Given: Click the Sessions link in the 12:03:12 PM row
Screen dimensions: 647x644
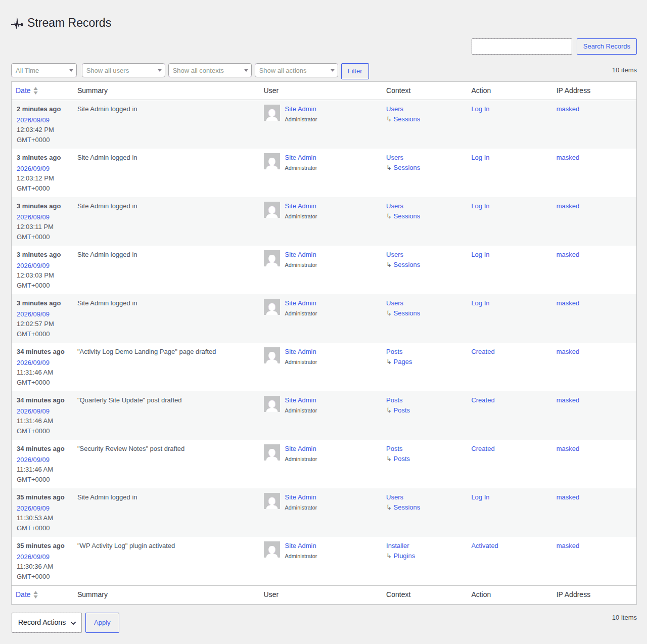Looking at the screenshot, I should point(407,168).
